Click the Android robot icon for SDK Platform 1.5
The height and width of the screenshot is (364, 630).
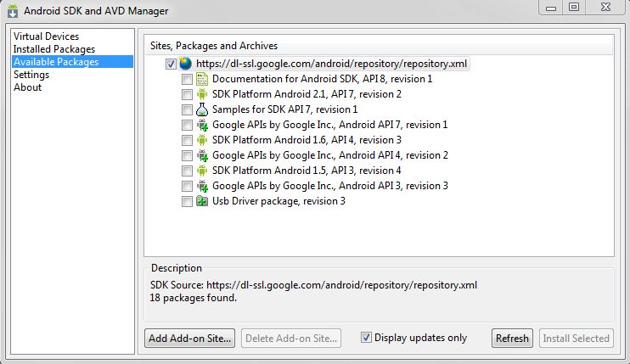coord(202,171)
